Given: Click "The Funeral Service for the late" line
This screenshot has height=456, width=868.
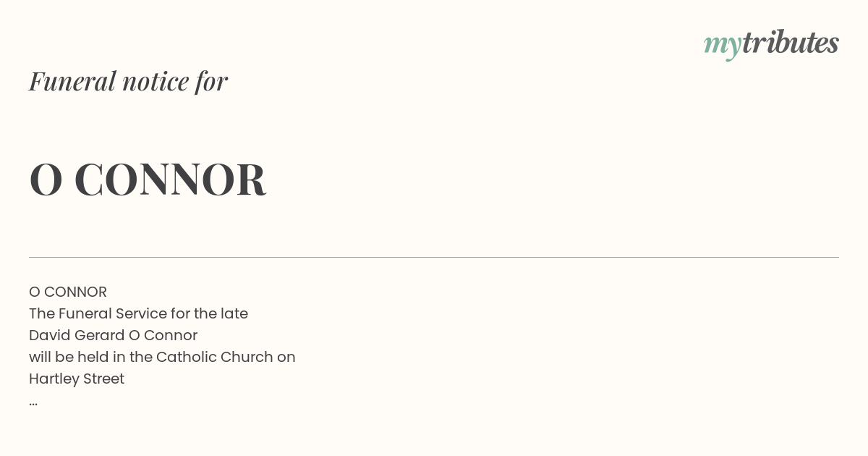Looking at the screenshot, I should coord(138,313).
